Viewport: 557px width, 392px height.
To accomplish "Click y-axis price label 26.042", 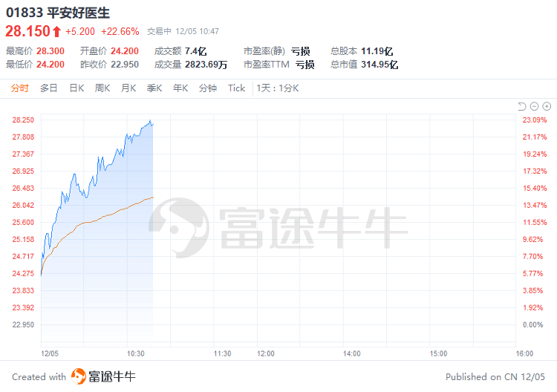I will (x=23, y=205).
